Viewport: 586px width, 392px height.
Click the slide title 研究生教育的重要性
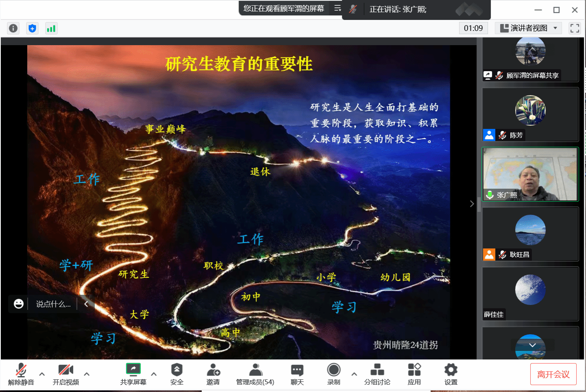(x=239, y=64)
